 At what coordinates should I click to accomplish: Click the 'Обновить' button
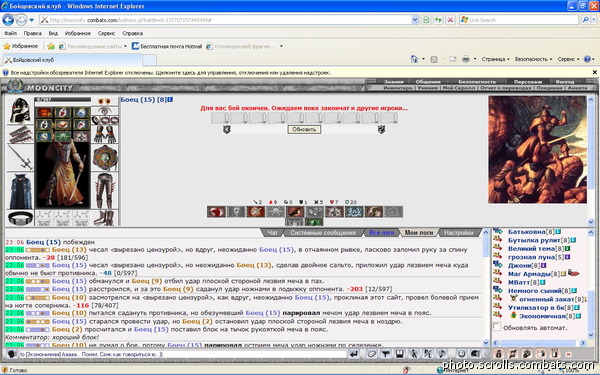pos(304,129)
